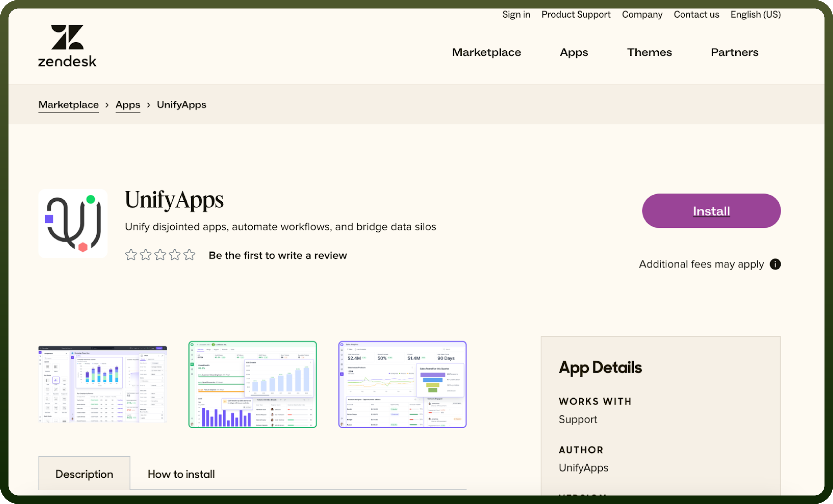This screenshot has height=504, width=833.
Task: Open the Apps main navigation menu
Action: click(x=574, y=52)
